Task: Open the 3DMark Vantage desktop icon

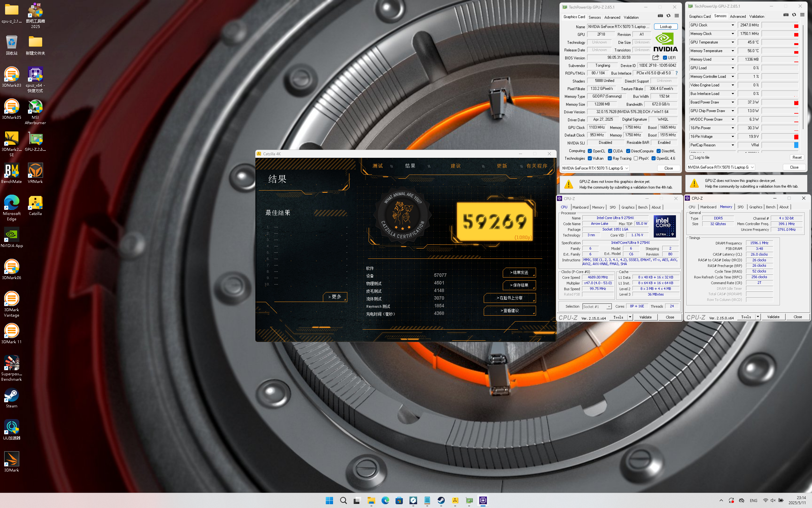Action: pyautogui.click(x=11, y=304)
